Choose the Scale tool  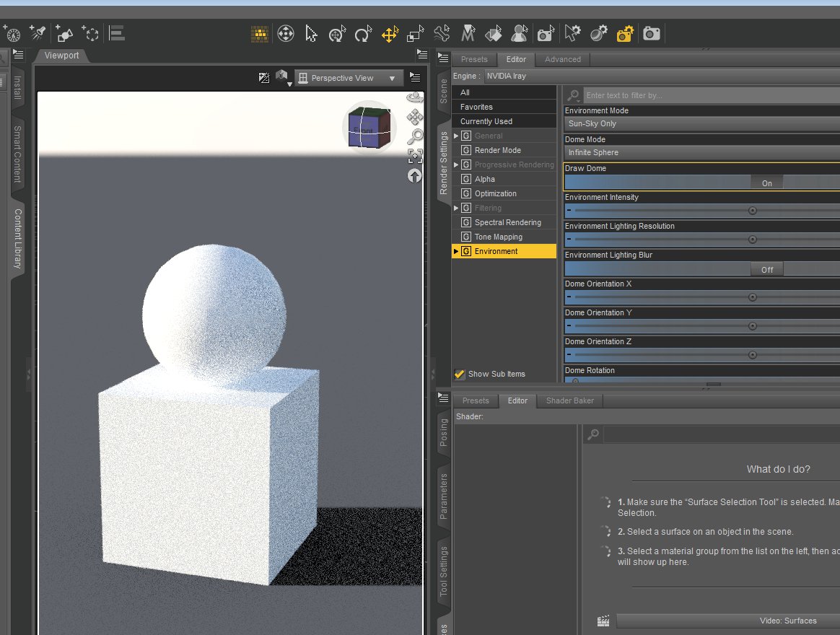click(416, 34)
